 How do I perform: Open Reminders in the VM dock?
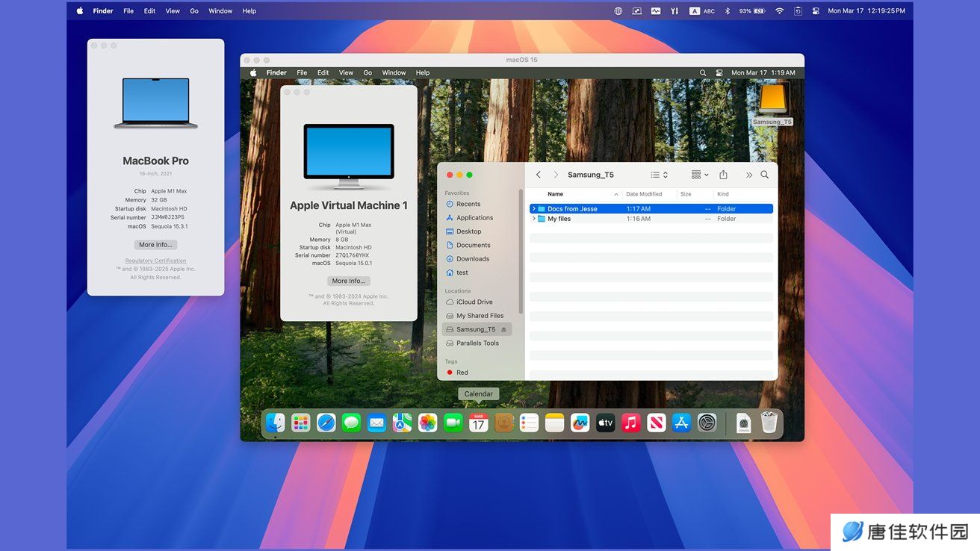tap(530, 423)
